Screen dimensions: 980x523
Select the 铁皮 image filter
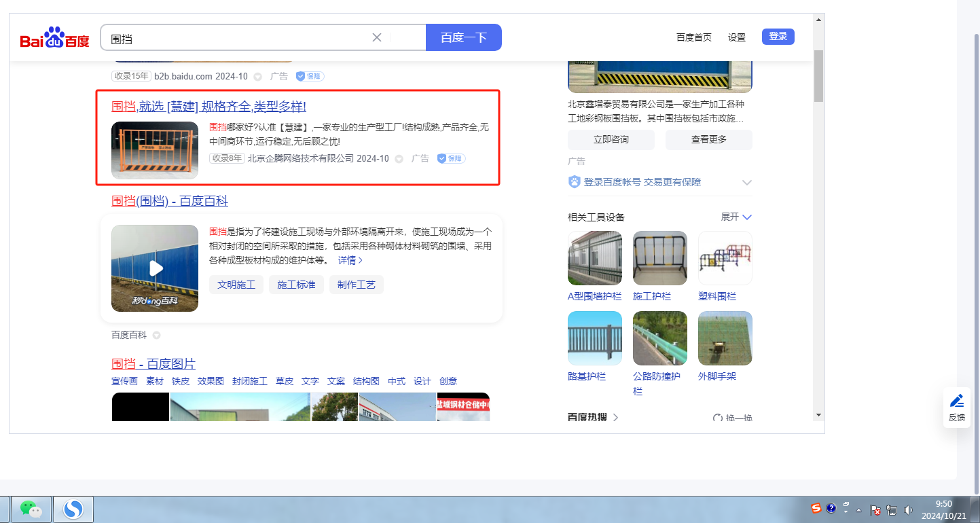coord(181,381)
